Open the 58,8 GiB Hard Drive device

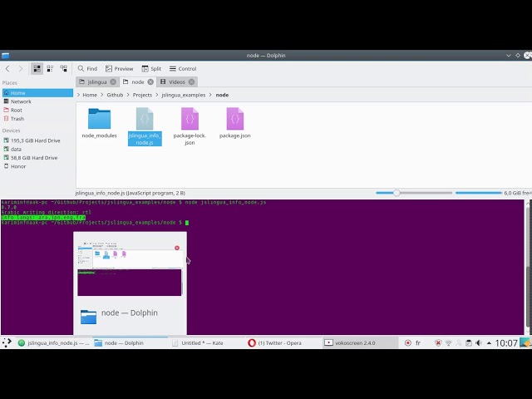[37, 158]
